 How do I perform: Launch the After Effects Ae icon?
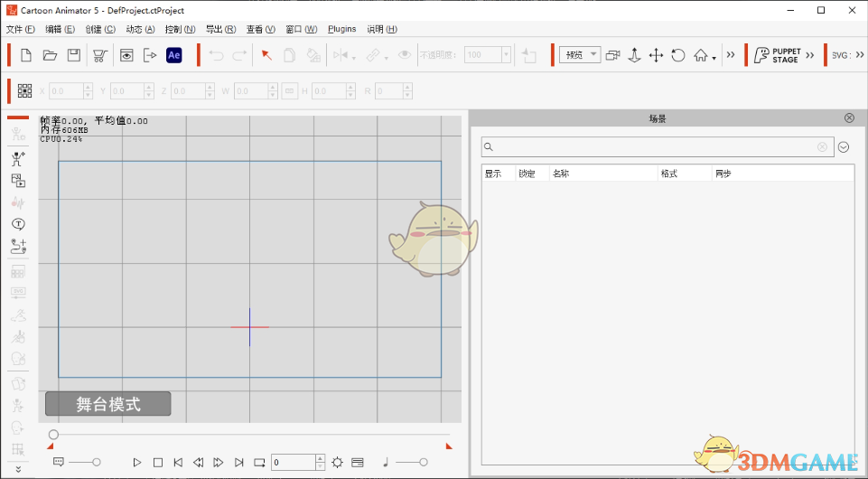point(173,55)
